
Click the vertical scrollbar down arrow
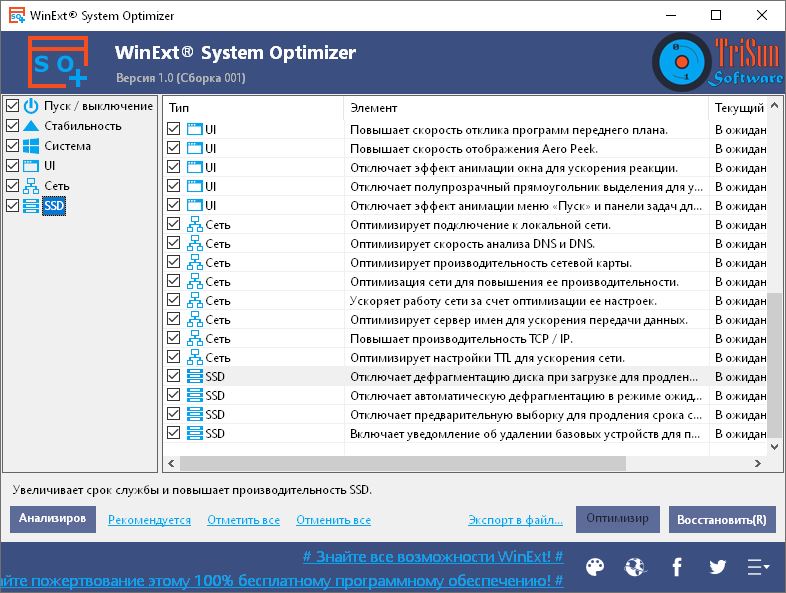coord(775,447)
